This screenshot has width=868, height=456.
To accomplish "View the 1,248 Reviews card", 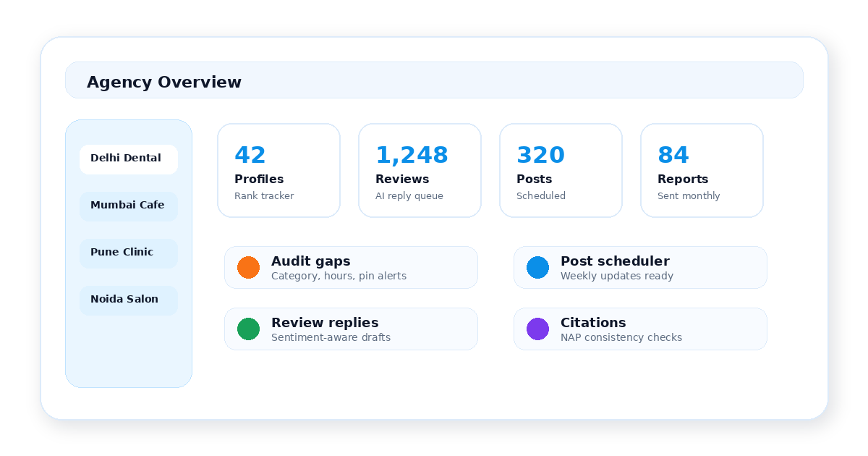I will point(420,170).
